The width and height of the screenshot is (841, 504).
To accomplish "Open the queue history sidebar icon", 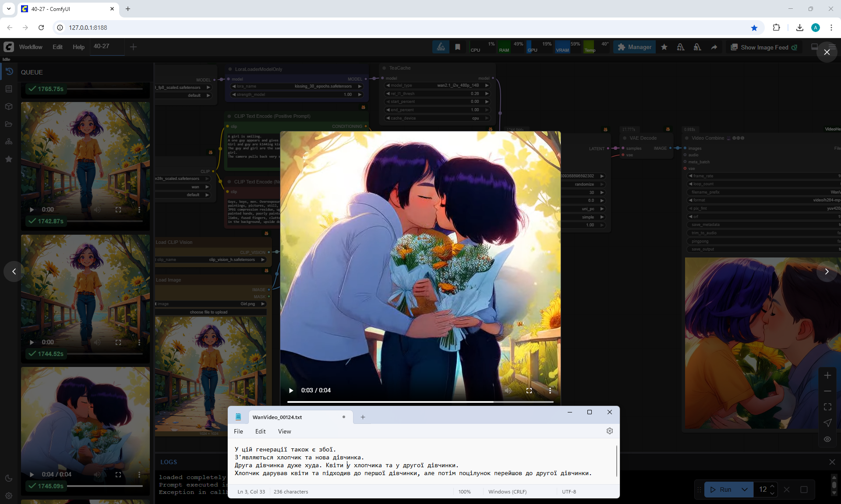I will click(x=9, y=71).
